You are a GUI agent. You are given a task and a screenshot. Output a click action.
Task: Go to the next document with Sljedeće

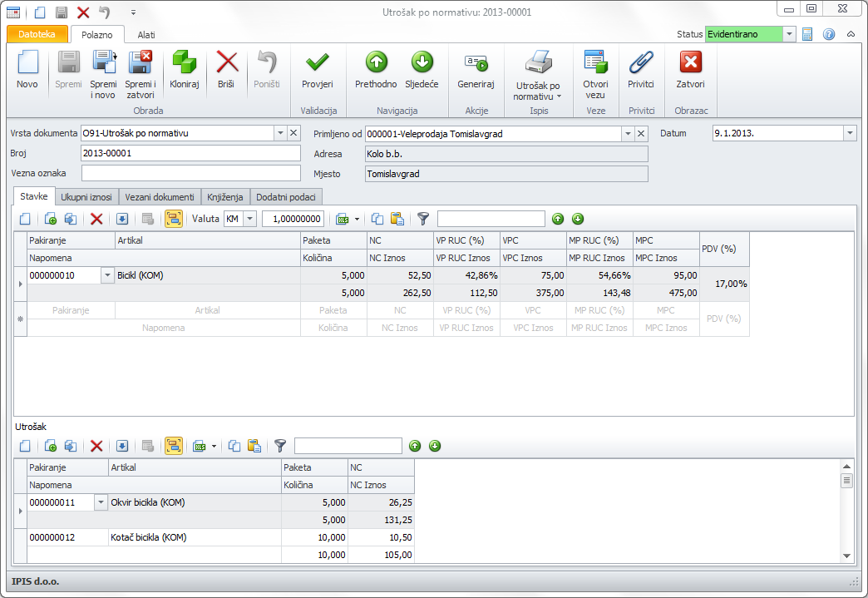(x=422, y=70)
